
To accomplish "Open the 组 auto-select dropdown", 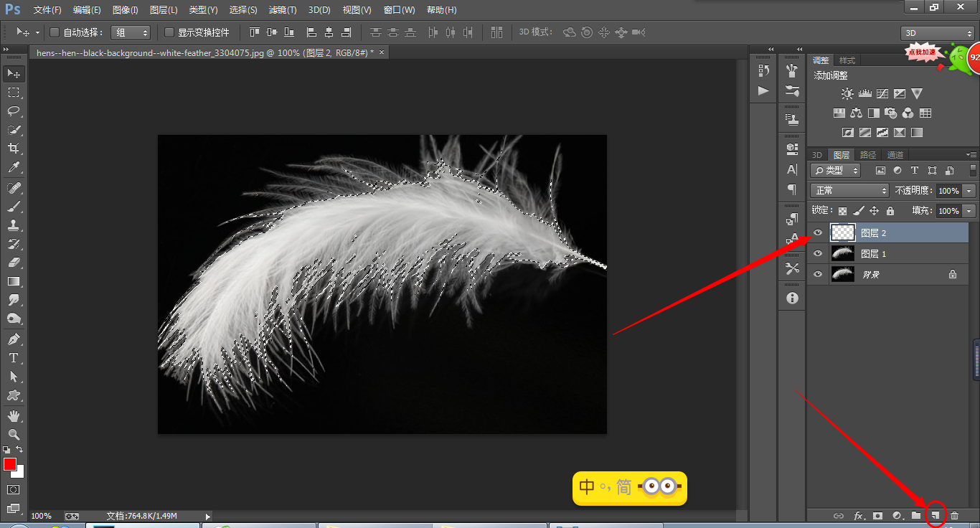I will click(131, 32).
